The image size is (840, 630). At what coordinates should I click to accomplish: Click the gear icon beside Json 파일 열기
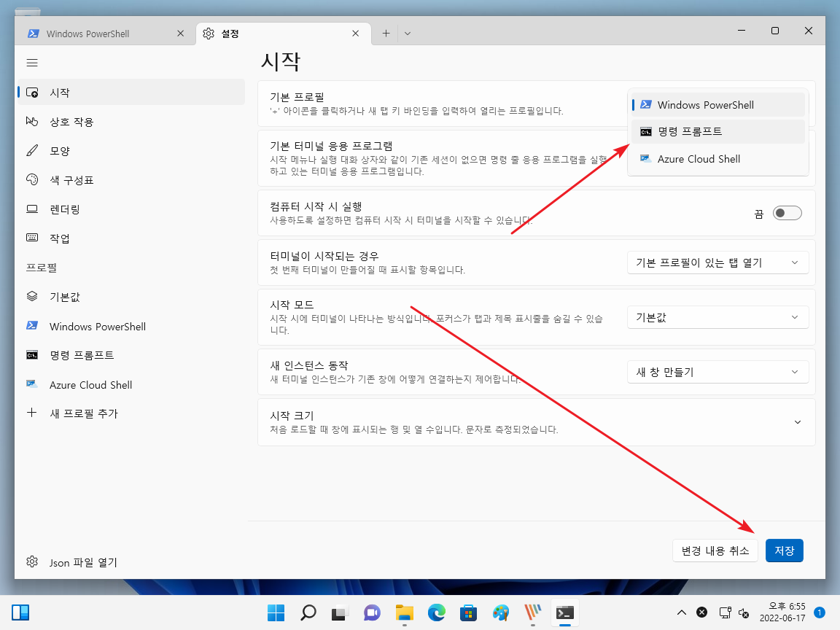pos(32,562)
